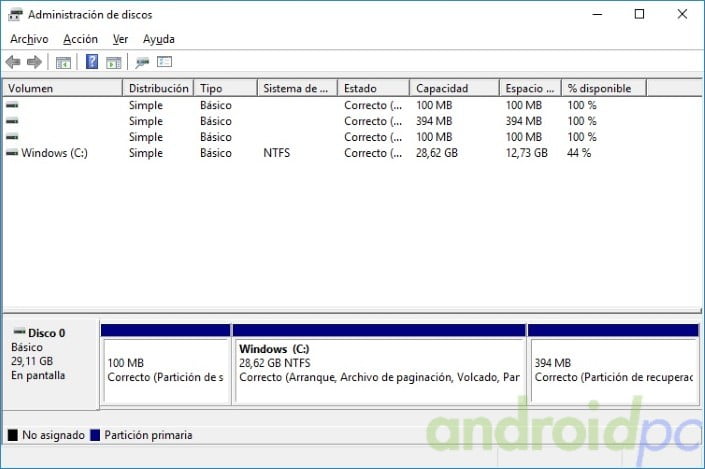
Task: Open the Ver menu
Action: pos(120,39)
